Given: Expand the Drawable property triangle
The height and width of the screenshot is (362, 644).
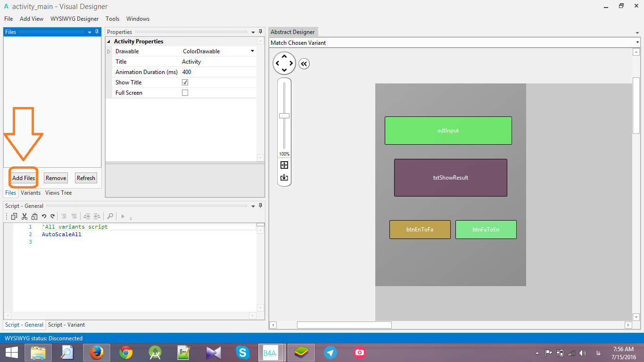Looking at the screenshot, I should (109, 51).
